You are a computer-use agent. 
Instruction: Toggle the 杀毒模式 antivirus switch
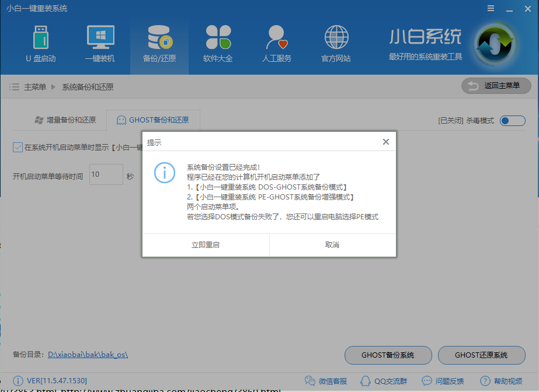tap(512, 121)
